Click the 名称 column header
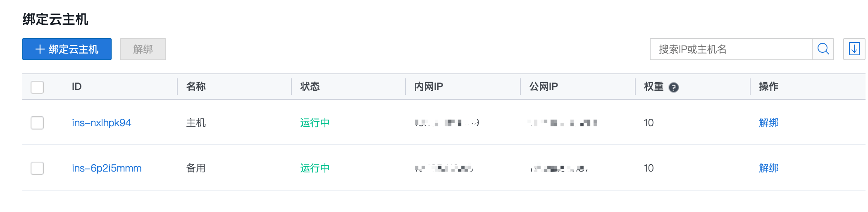Viewport: 868px width, 212px height. coord(196,87)
